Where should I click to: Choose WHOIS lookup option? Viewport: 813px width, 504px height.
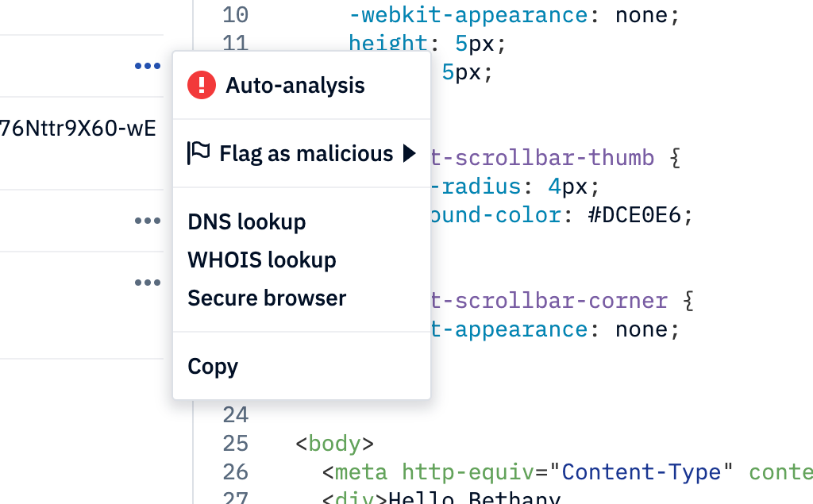(x=262, y=260)
